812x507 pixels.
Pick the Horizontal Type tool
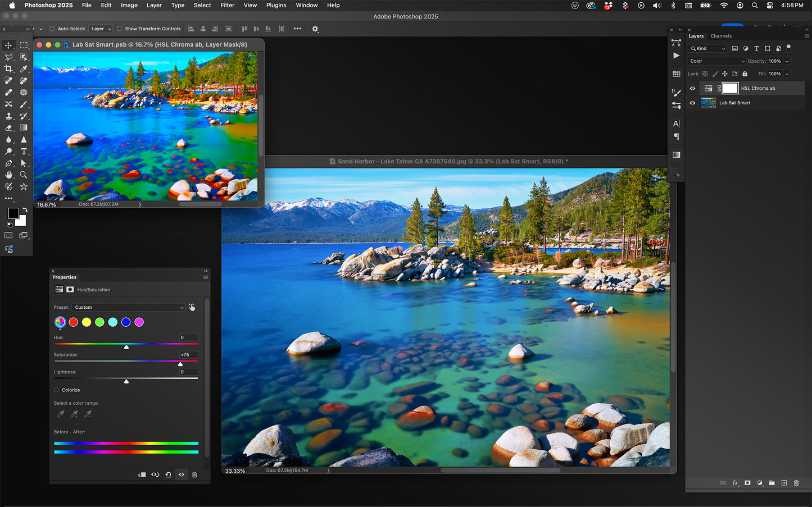[x=24, y=152]
